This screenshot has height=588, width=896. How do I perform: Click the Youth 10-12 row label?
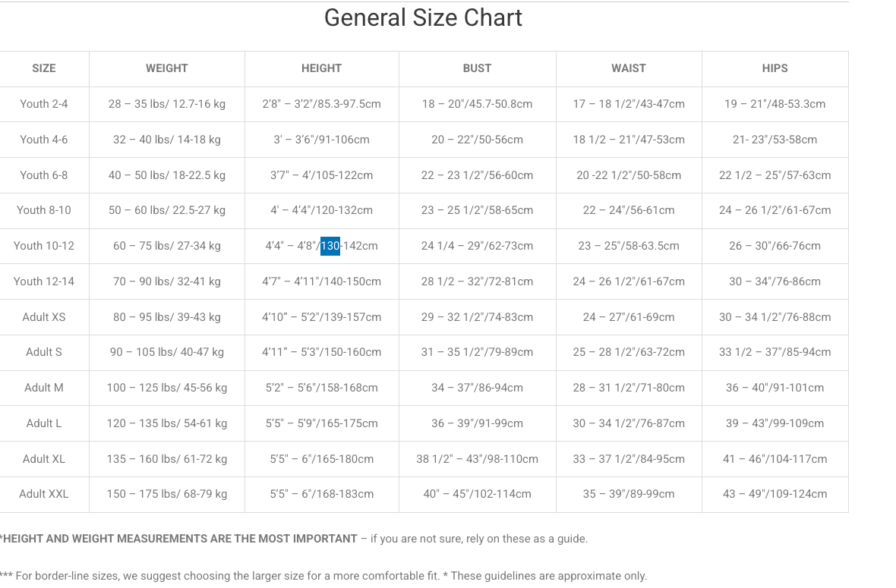pos(44,246)
